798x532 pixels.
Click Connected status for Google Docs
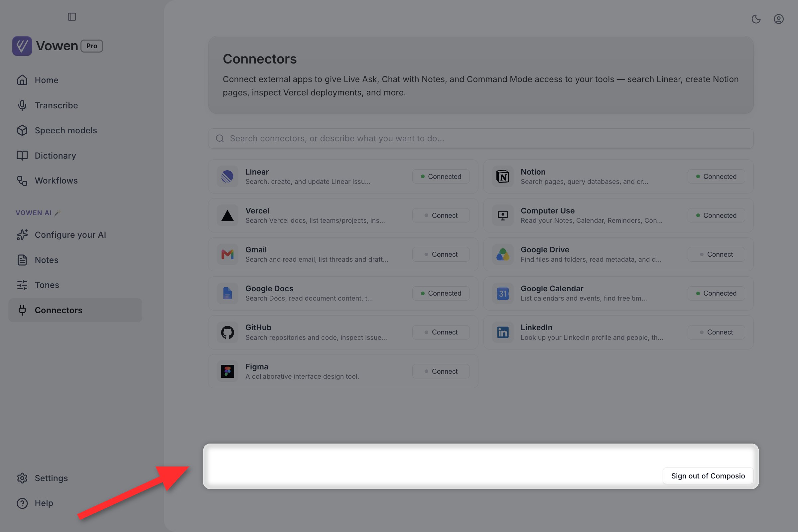click(x=441, y=293)
